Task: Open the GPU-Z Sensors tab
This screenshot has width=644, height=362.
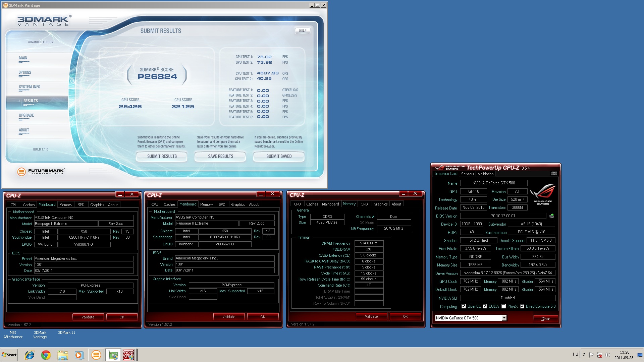Action: pos(467,174)
